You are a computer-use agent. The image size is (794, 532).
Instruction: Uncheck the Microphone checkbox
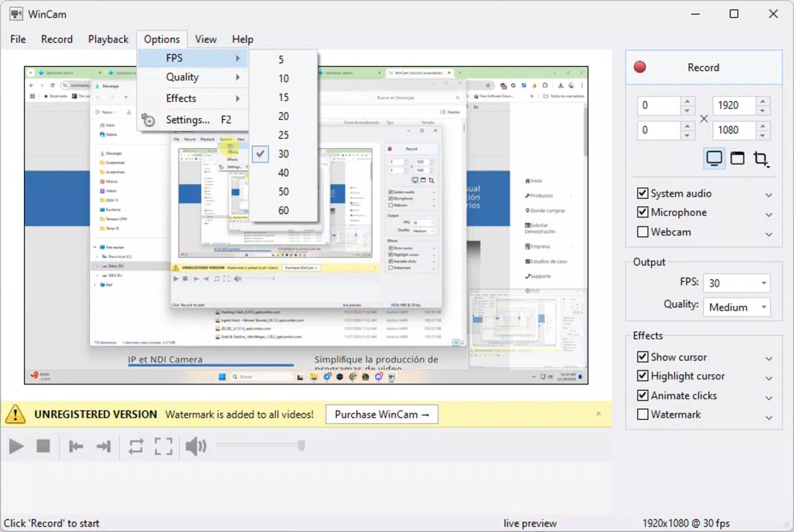pos(642,212)
